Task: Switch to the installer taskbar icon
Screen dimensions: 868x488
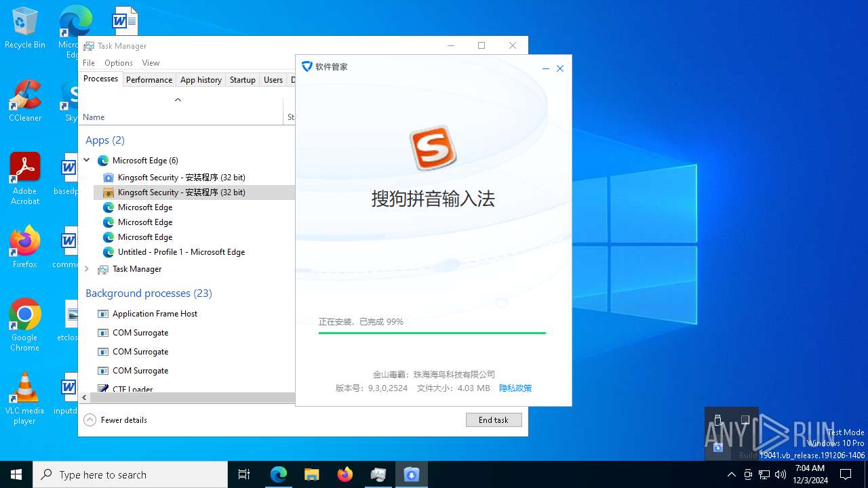Action: click(412, 474)
